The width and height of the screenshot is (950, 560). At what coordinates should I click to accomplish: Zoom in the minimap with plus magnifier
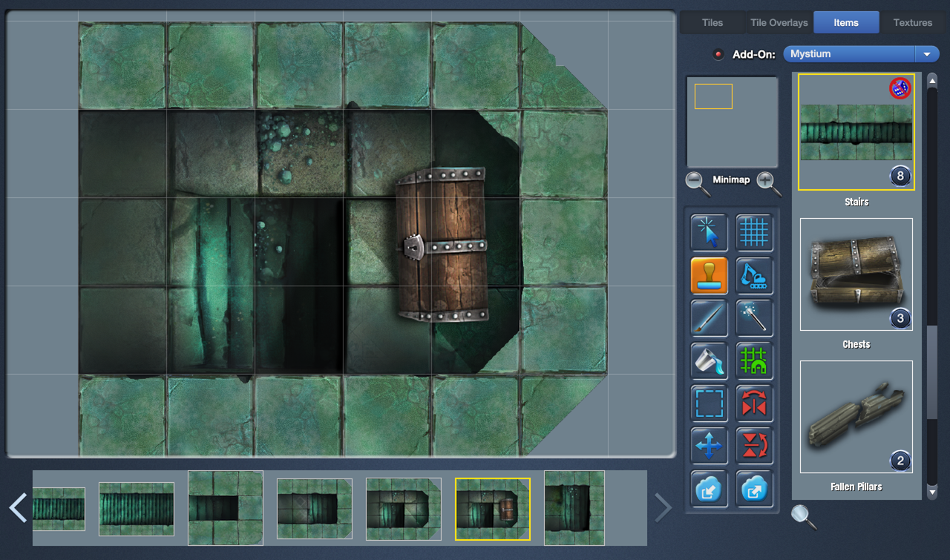769,182
